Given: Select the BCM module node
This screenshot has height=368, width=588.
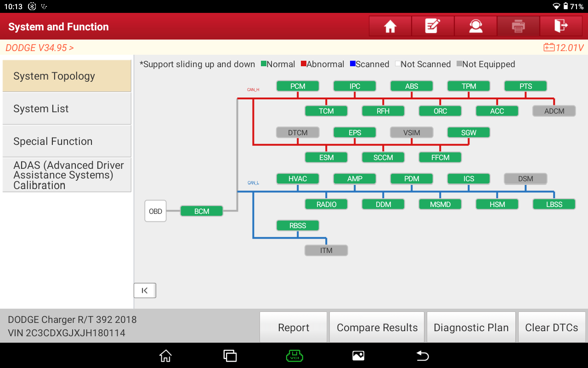Looking at the screenshot, I should [202, 211].
